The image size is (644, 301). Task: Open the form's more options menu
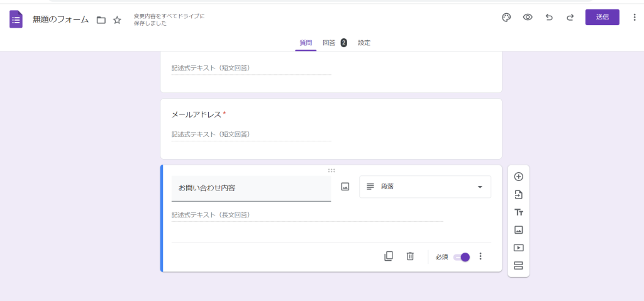pos(634,18)
